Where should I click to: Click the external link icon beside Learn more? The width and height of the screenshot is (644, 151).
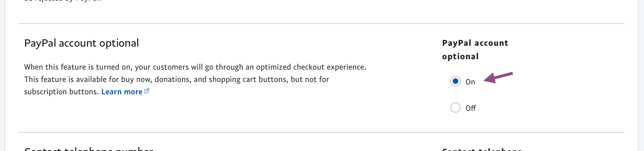147,91
